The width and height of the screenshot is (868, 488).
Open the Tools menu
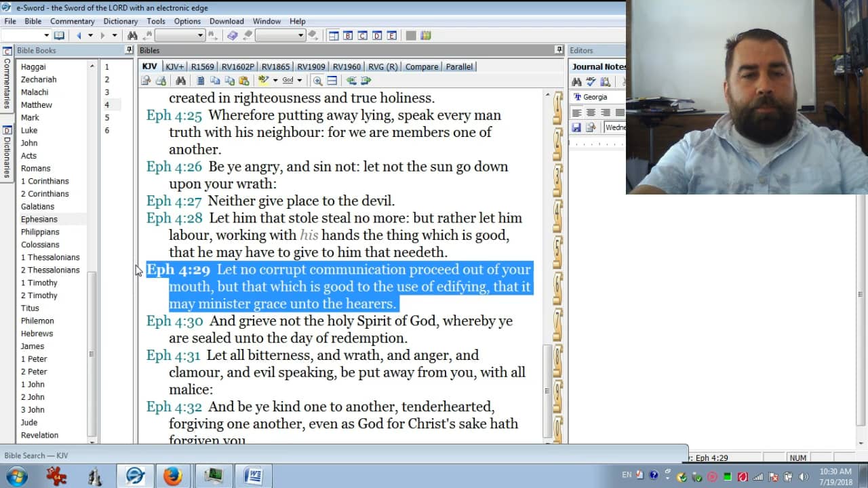point(156,21)
